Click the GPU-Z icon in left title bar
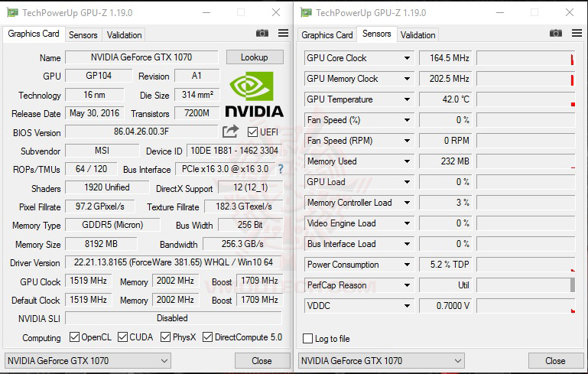The width and height of the screenshot is (588, 374). [x=11, y=12]
